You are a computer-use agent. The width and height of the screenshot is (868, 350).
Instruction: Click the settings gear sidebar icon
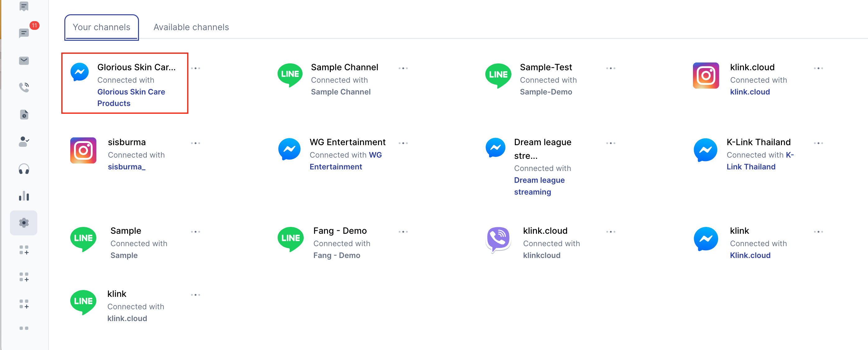pos(24,223)
